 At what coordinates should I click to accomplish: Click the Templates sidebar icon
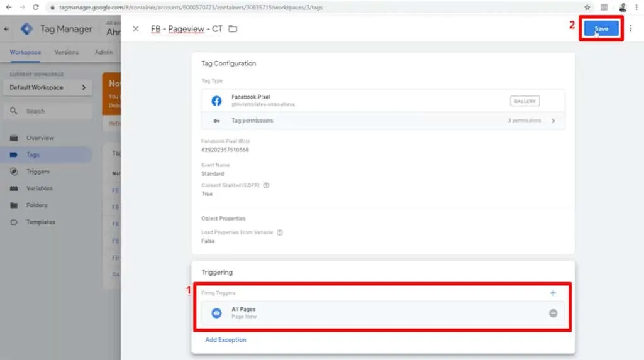[14, 222]
